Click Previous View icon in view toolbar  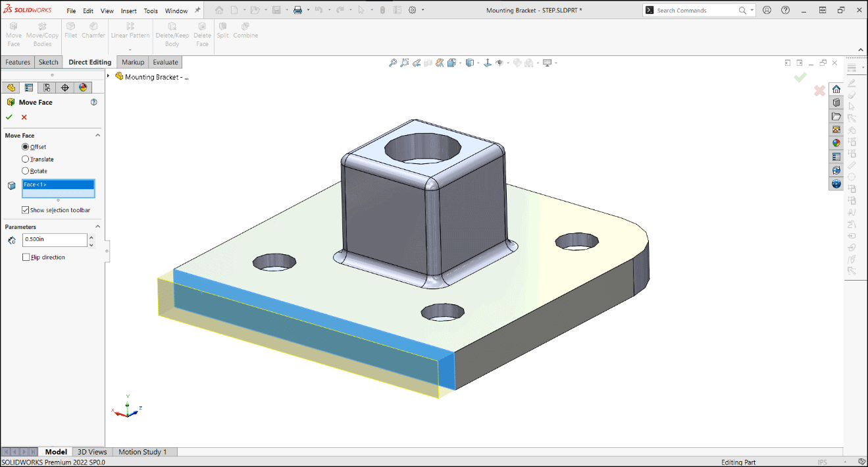click(x=417, y=63)
